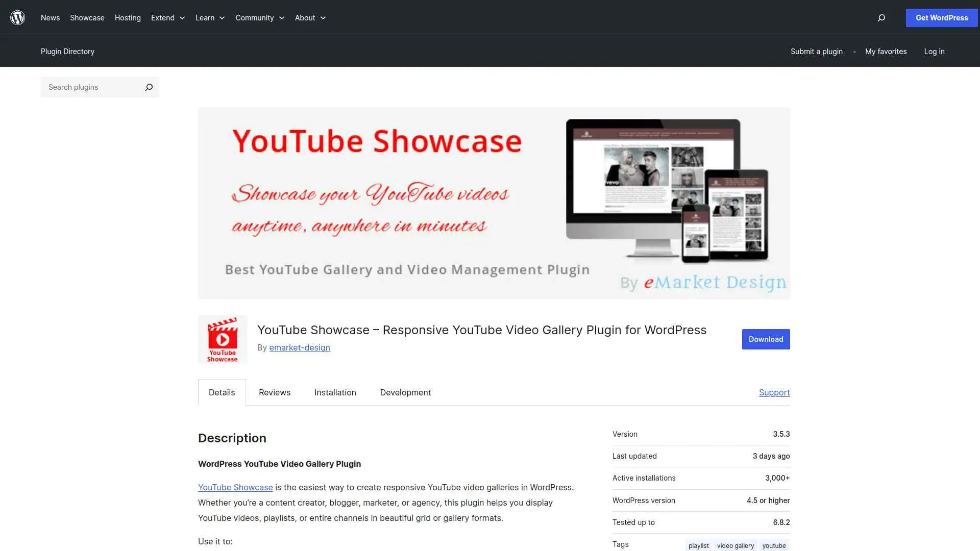Click the Get WordPress button
980x551 pixels.
click(x=941, y=17)
